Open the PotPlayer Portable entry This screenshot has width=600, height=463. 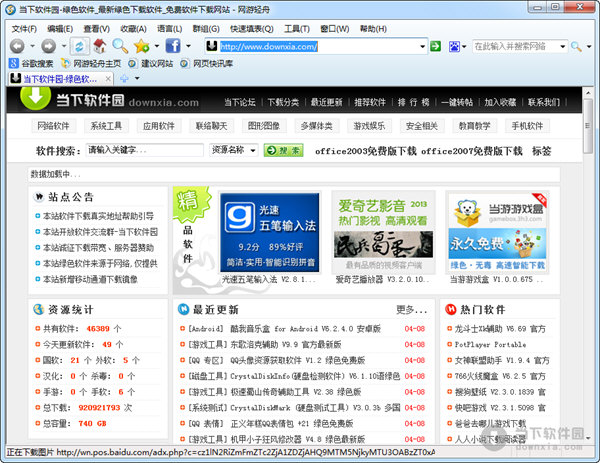(490, 344)
